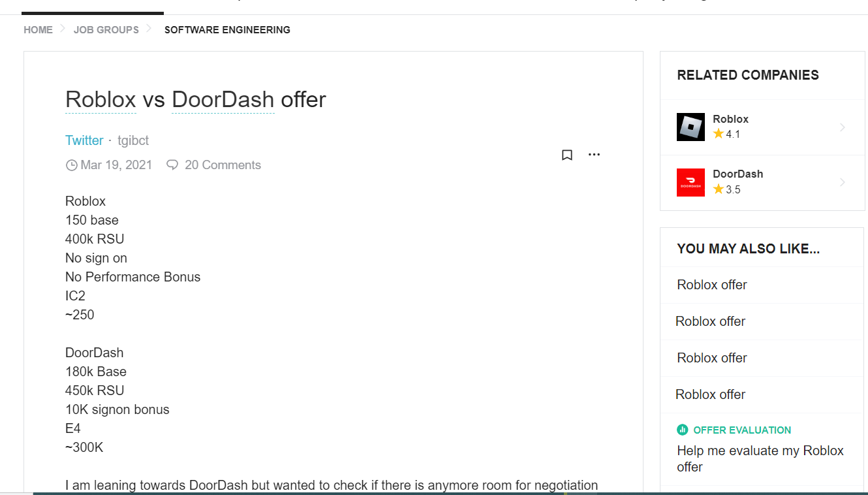Open the Twitter company link
868x495 pixels.
pyautogui.click(x=84, y=140)
